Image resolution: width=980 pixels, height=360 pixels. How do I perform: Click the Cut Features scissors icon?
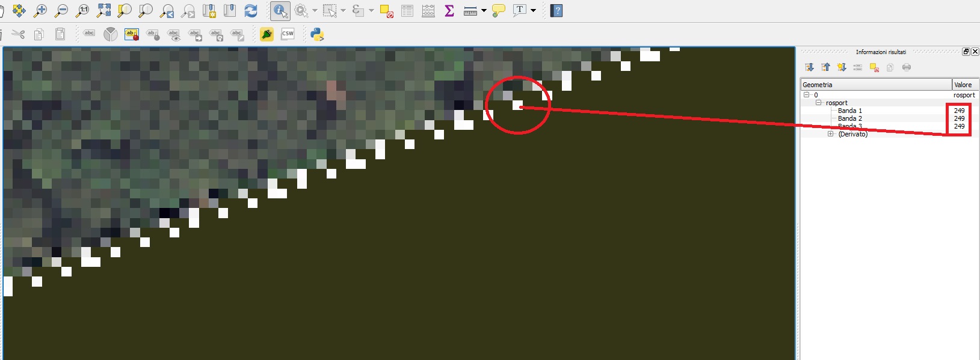[18, 34]
